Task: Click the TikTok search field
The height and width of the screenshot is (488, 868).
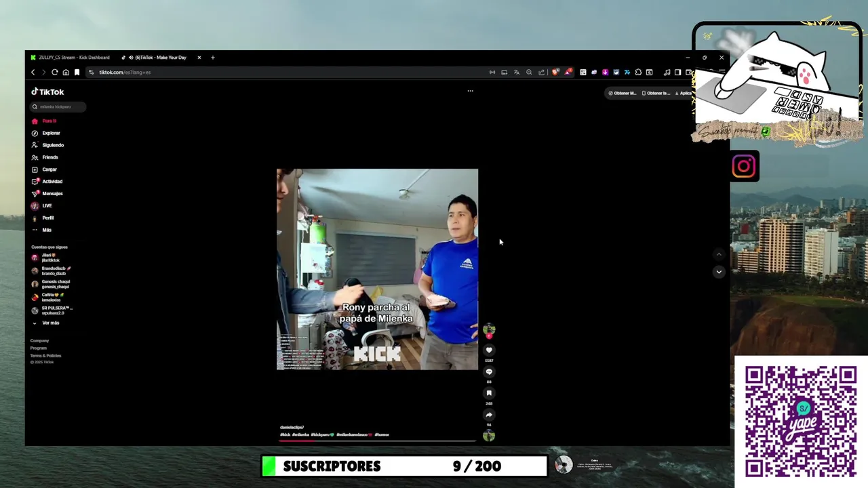Action: [x=58, y=106]
